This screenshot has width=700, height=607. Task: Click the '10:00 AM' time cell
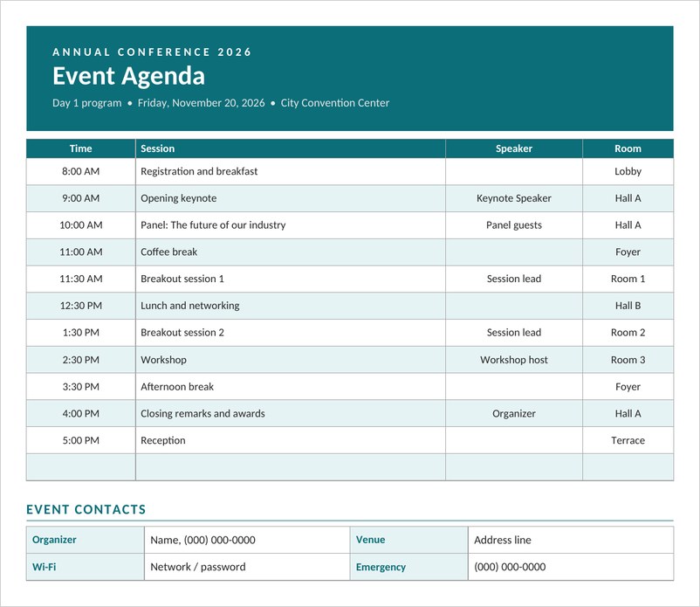(x=81, y=225)
